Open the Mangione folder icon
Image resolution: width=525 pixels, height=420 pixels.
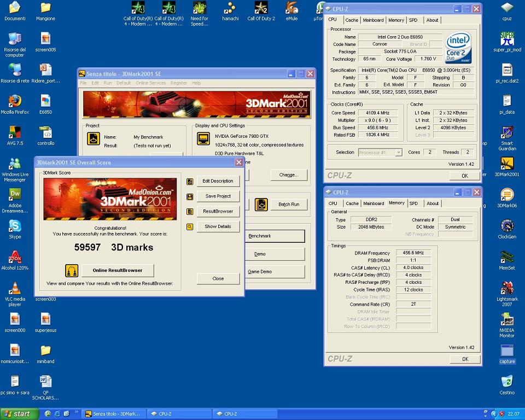point(45,11)
